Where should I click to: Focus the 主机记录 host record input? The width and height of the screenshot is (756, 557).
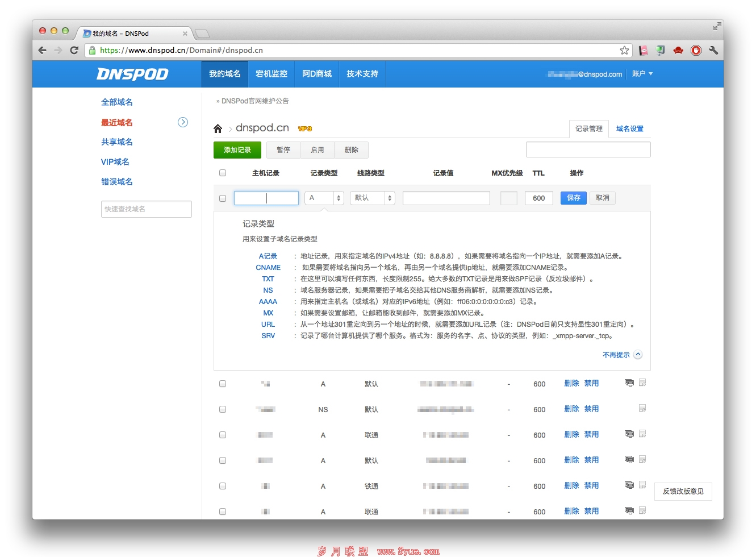[x=266, y=198]
